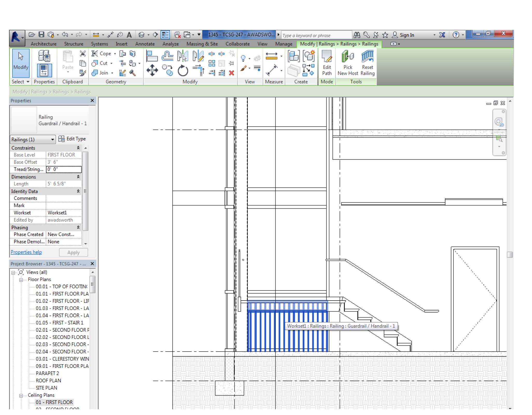This screenshot has height=415, width=532.
Task: Collapse the Phasing properties section
Action: point(78,227)
